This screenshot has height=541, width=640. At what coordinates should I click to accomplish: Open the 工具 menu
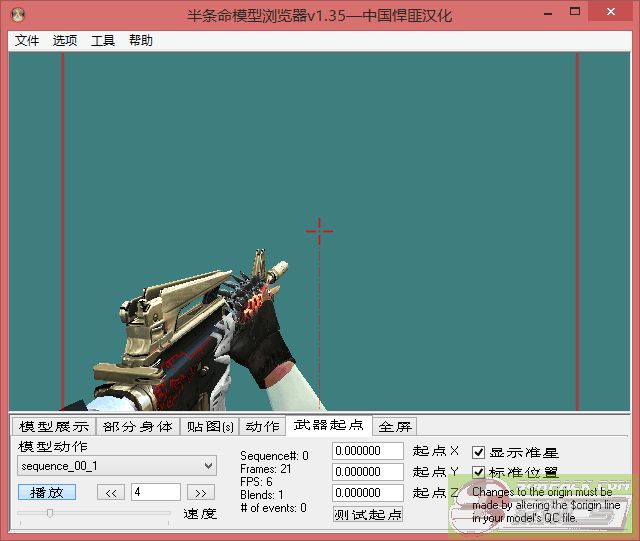(103, 41)
